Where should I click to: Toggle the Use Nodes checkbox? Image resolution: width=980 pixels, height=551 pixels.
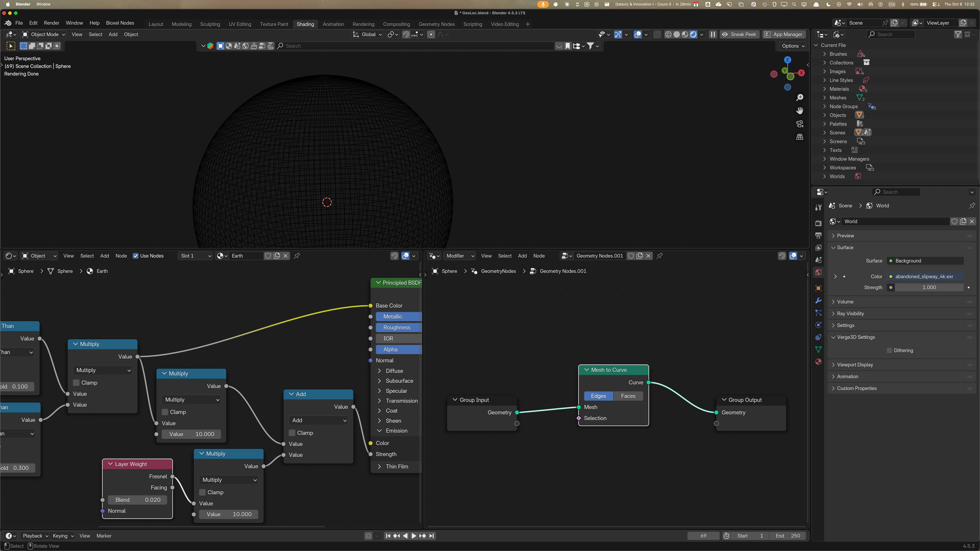pos(135,256)
